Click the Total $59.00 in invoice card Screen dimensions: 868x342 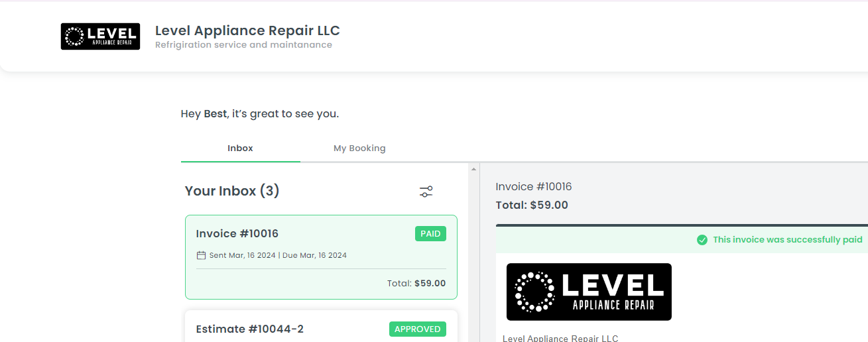416,284
